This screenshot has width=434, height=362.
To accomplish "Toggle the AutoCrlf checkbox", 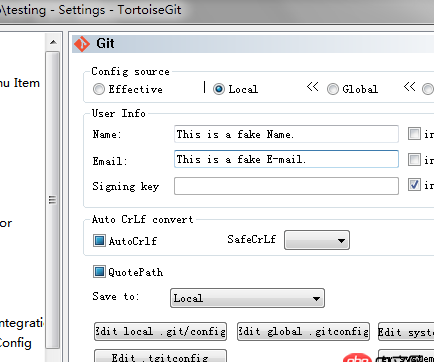I will pyautogui.click(x=99, y=240).
